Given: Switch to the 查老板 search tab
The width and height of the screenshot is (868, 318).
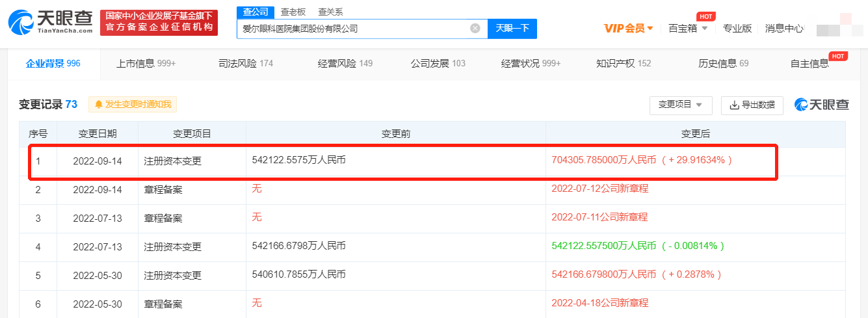Looking at the screenshot, I should (x=293, y=12).
